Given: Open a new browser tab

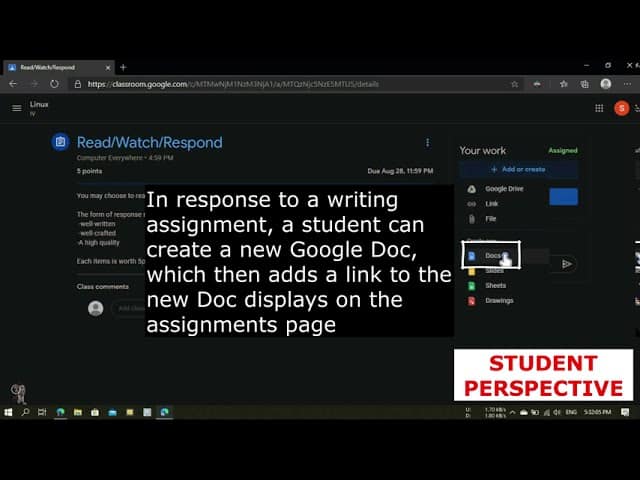Looking at the screenshot, I should tap(123, 68).
